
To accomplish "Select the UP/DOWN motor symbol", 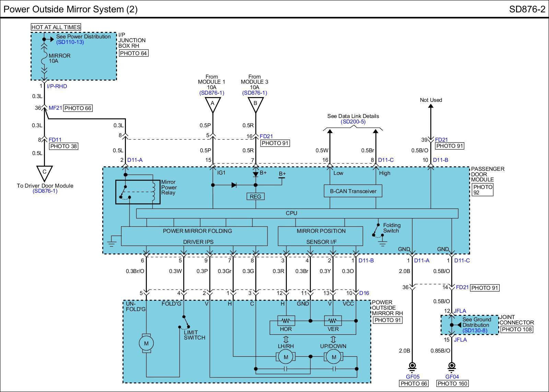I will [334, 357].
